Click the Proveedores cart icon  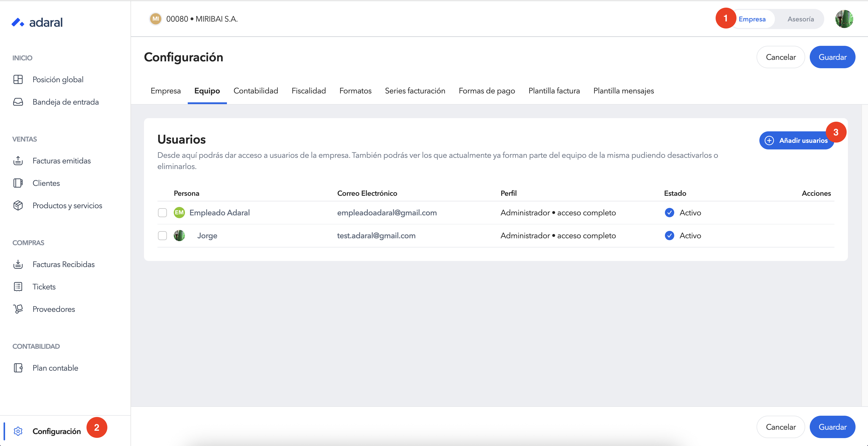18,309
